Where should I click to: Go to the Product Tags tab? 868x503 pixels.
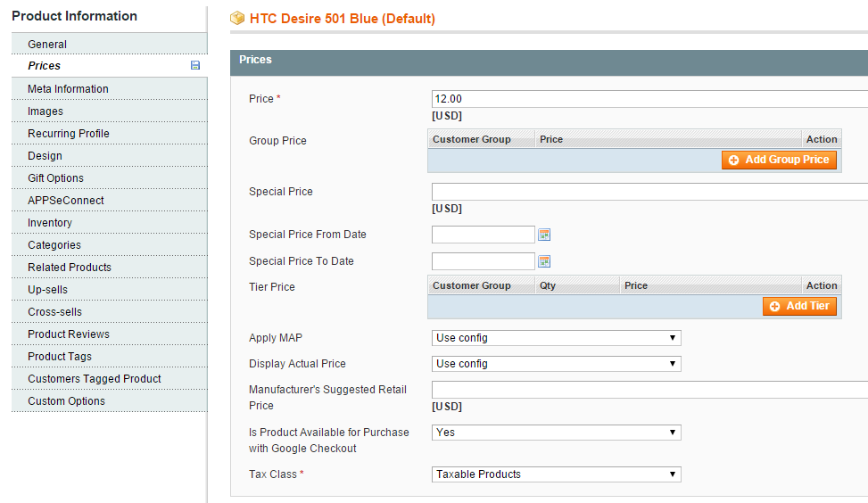coord(110,357)
